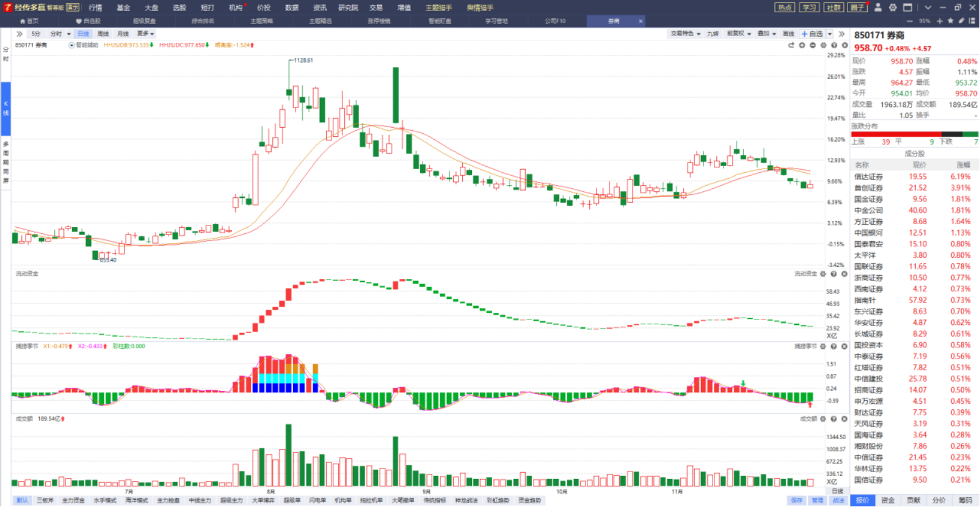
Task: Open the list layout icon at top right
Action: tap(972, 21)
